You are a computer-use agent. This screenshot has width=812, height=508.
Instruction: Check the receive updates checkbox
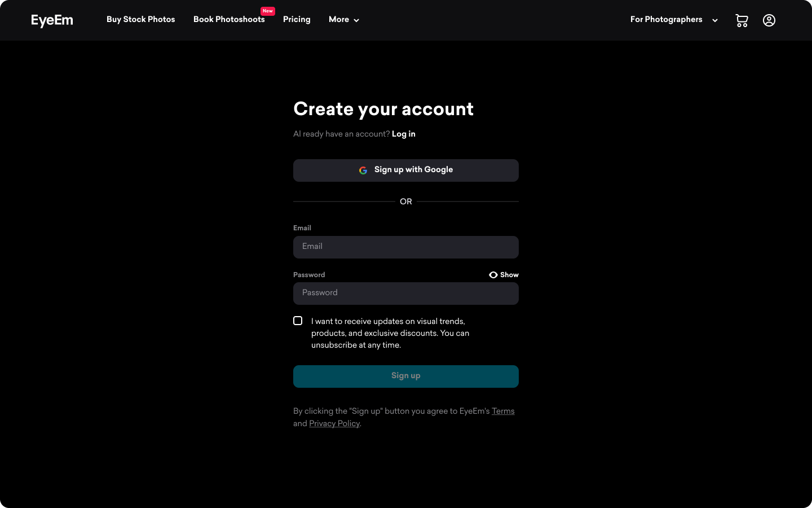coord(298,321)
